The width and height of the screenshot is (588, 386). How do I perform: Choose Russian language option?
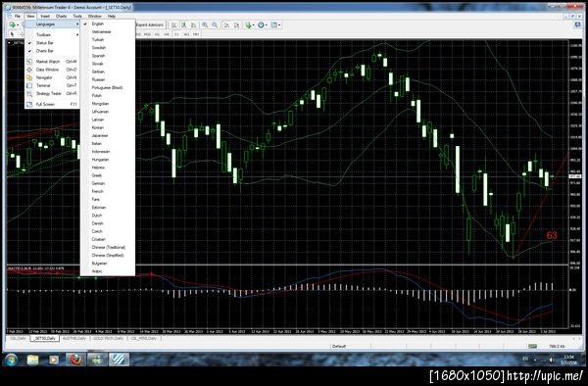pos(108,79)
